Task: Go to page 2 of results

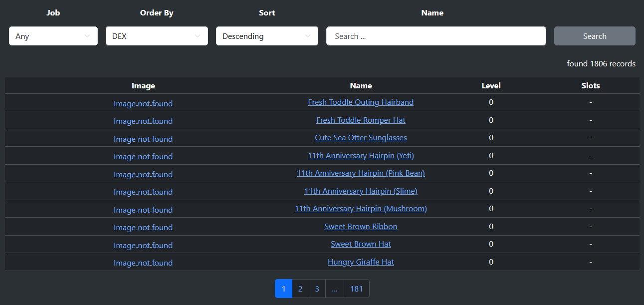Action: point(300,289)
